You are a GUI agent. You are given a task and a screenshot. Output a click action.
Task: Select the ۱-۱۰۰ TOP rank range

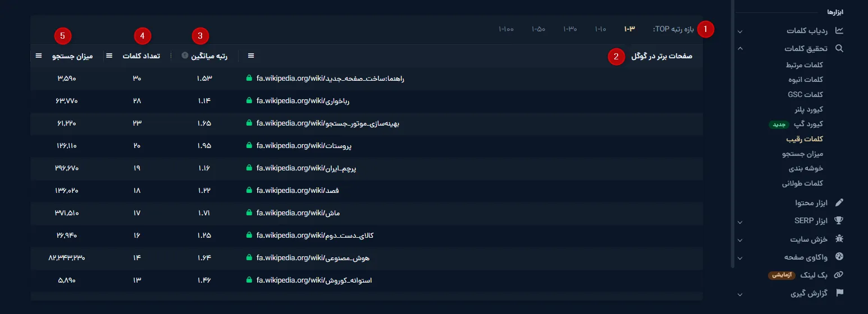506,29
